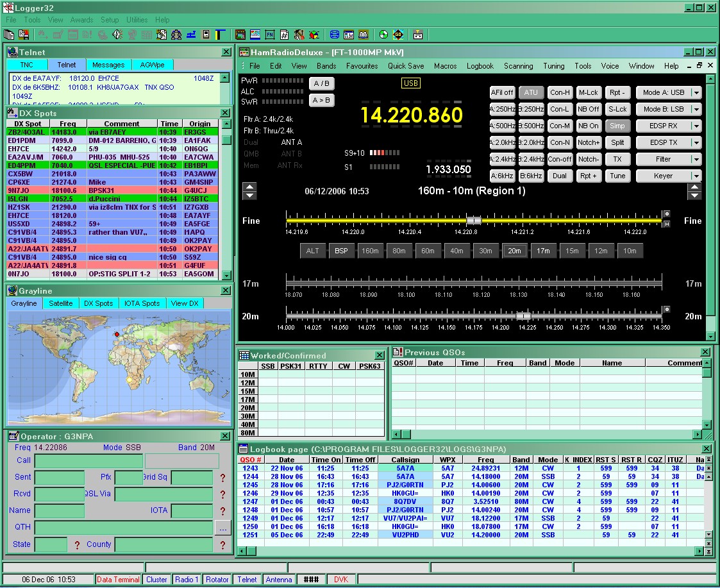Click the question mark beside QSL Via field
The image size is (720, 588).
pyautogui.click(x=222, y=494)
